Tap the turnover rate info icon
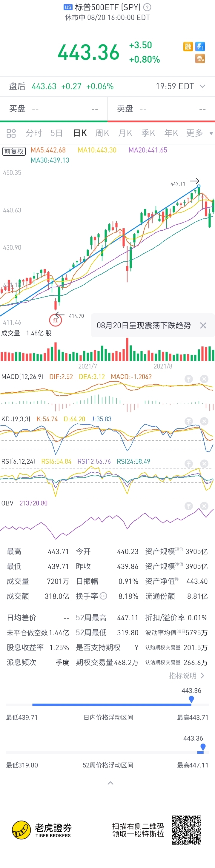This screenshot has width=215, height=868. (103, 596)
